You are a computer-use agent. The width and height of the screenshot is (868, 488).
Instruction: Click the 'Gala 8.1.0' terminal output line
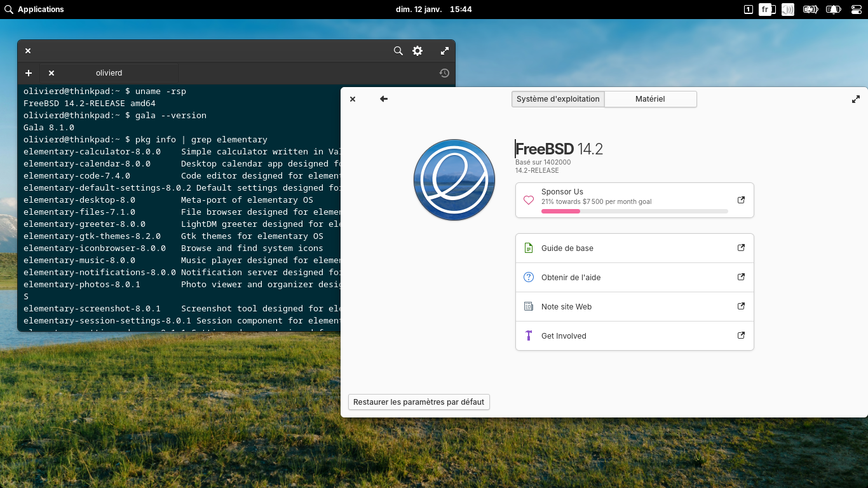[49, 128]
